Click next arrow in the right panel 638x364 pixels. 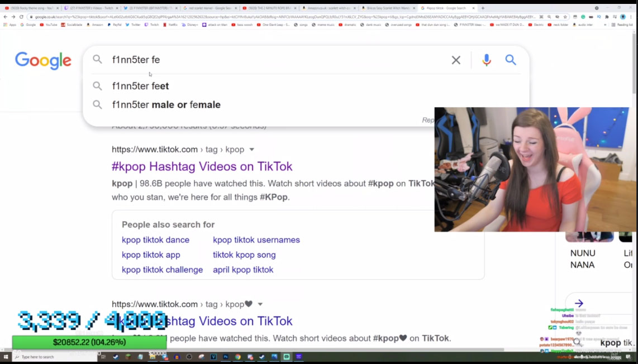point(579,303)
